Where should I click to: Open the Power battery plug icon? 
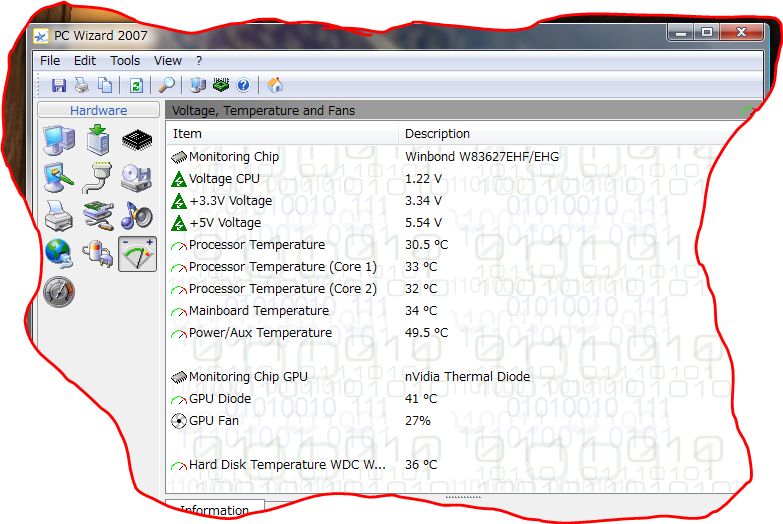coord(98,254)
